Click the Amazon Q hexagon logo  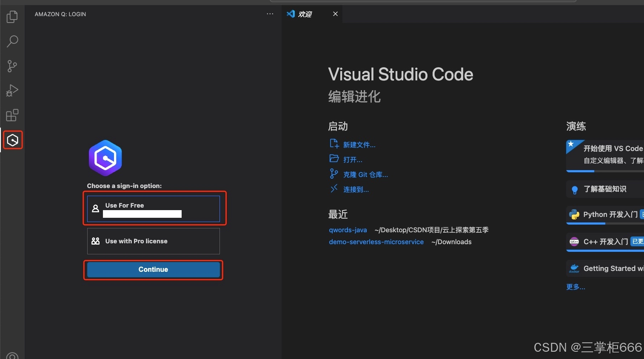(105, 158)
